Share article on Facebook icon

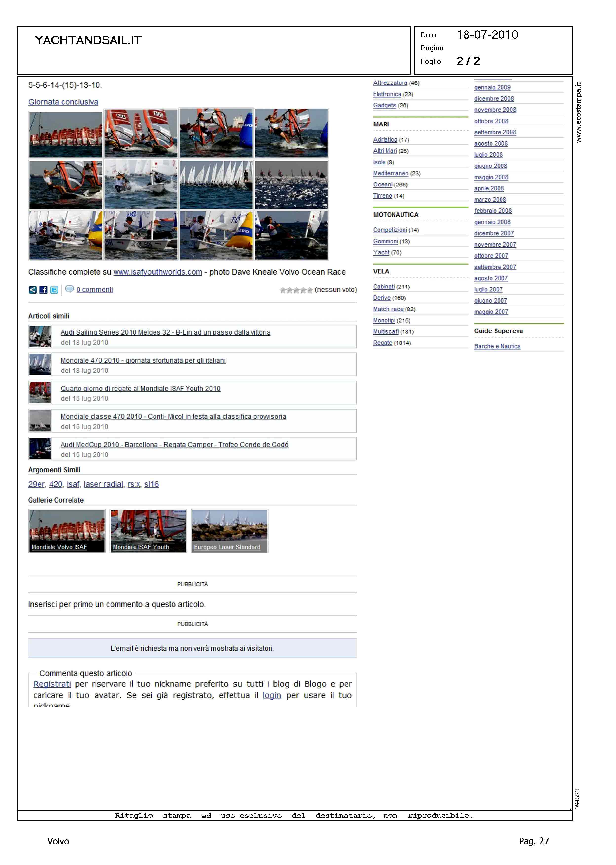tap(43, 290)
